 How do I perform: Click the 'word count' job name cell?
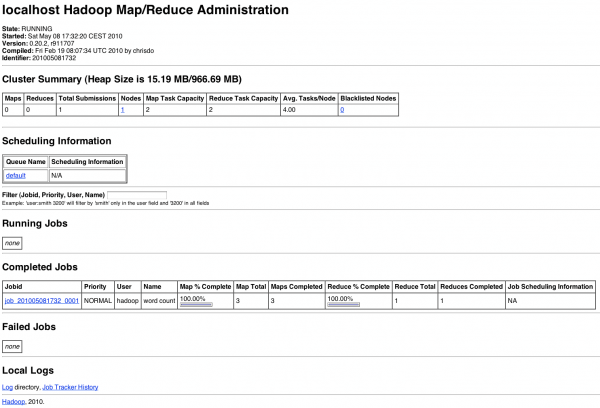click(x=159, y=301)
